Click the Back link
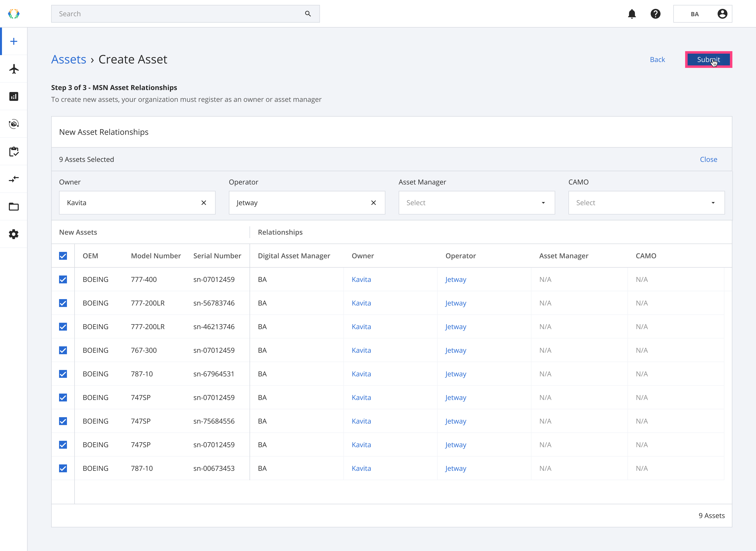Image resolution: width=756 pixels, height=551 pixels. [657, 60]
